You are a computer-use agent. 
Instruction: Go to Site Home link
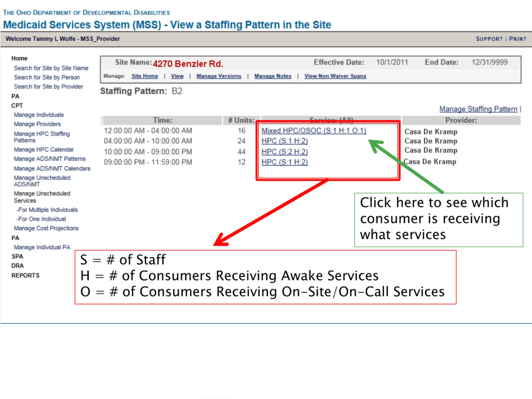(145, 76)
